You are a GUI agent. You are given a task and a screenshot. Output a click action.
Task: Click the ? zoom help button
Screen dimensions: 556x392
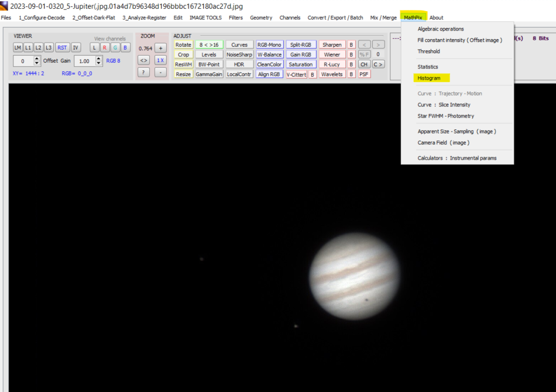pos(143,73)
